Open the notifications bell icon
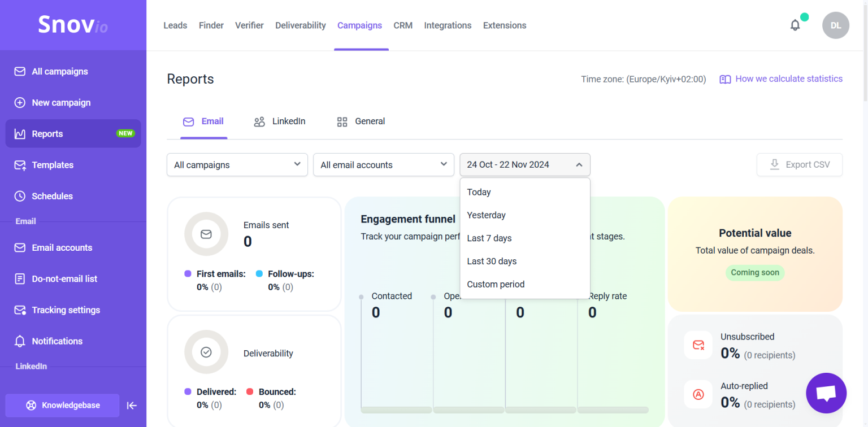Screen dimensions: 868x427 795,25
